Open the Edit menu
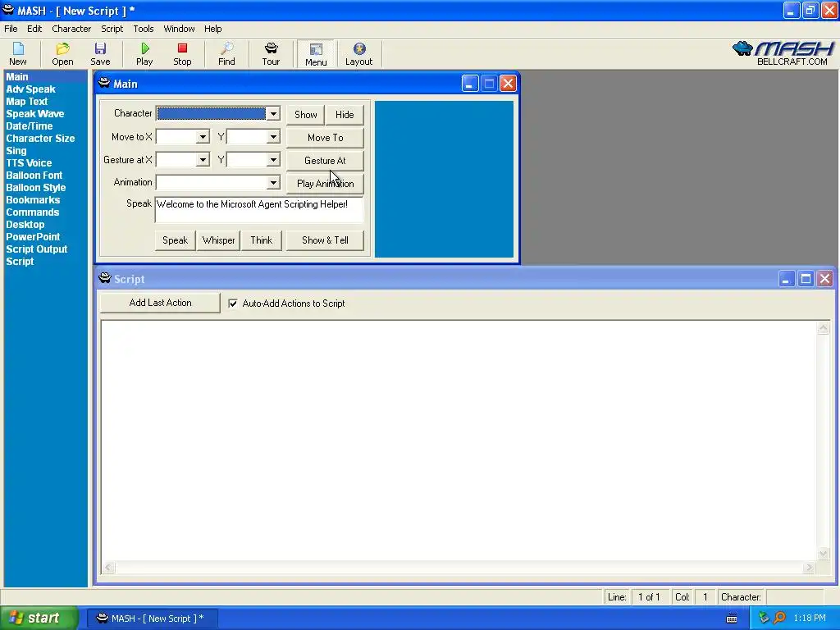This screenshot has width=840, height=630. (34, 29)
